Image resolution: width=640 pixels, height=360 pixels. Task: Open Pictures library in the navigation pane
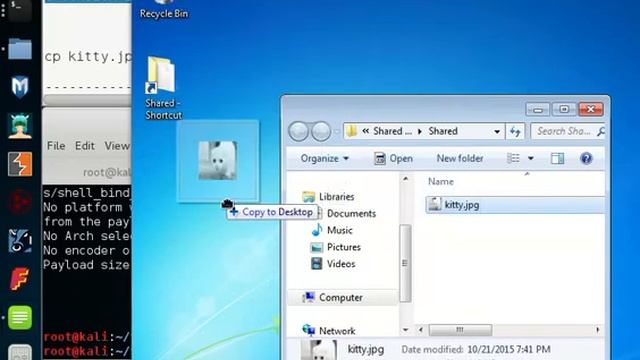coord(336,247)
